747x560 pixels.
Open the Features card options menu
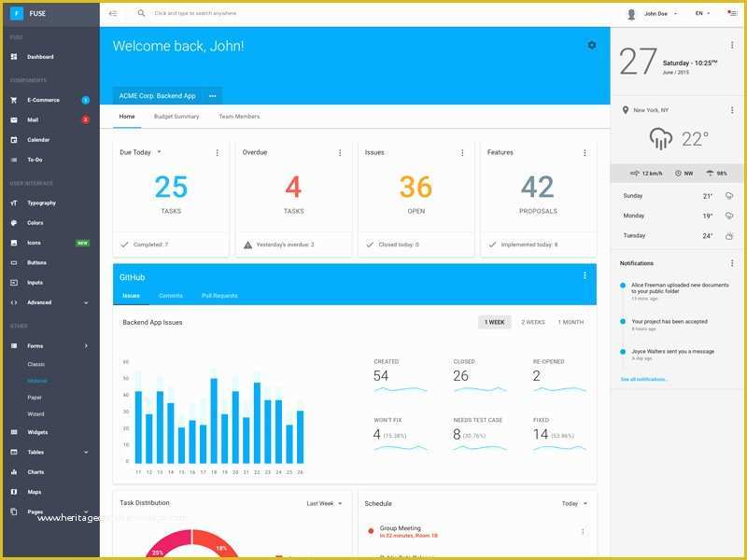pyautogui.click(x=585, y=152)
